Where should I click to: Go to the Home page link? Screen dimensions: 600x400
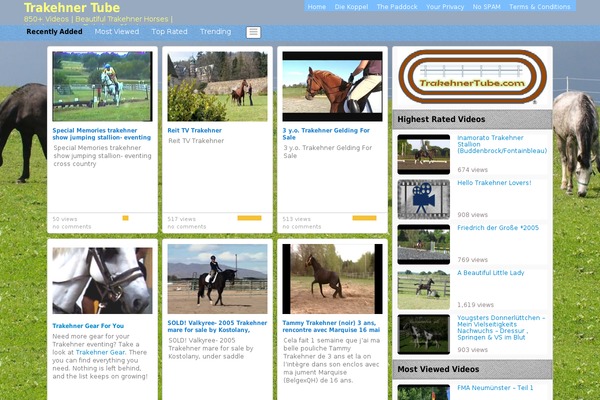[317, 7]
